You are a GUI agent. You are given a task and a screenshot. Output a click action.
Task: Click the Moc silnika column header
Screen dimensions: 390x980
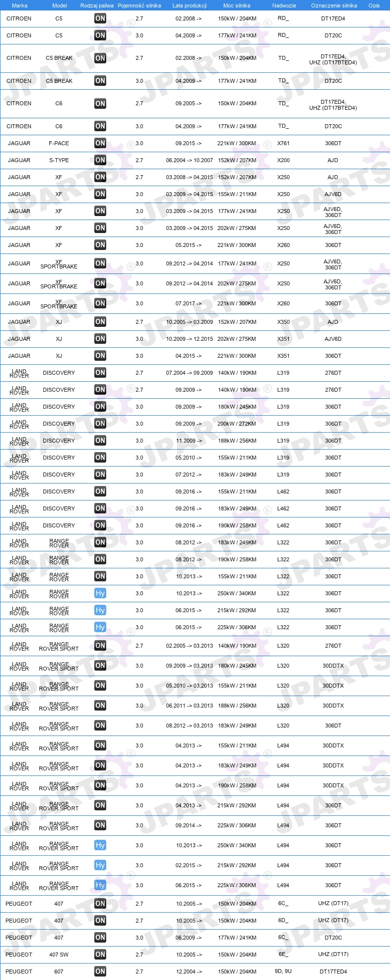[x=237, y=5]
